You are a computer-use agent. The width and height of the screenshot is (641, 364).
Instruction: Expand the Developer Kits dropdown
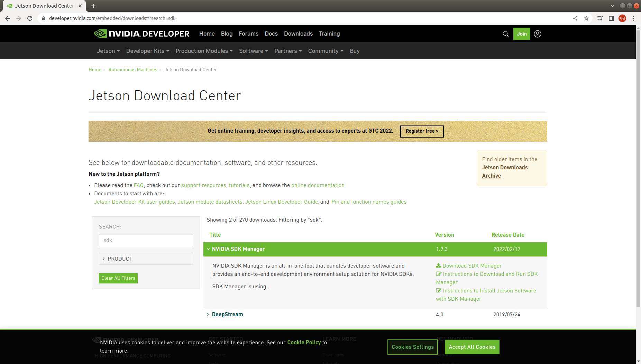(x=148, y=51)
